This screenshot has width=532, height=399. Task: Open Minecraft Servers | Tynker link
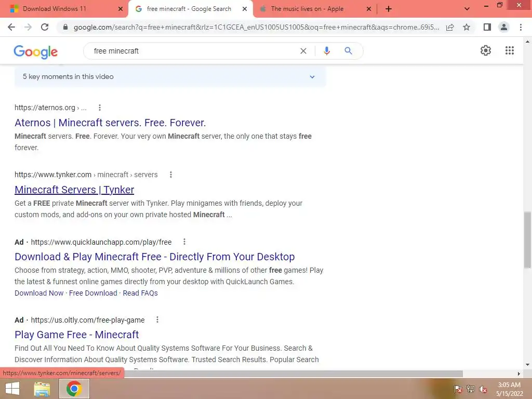tap(74, 190)
